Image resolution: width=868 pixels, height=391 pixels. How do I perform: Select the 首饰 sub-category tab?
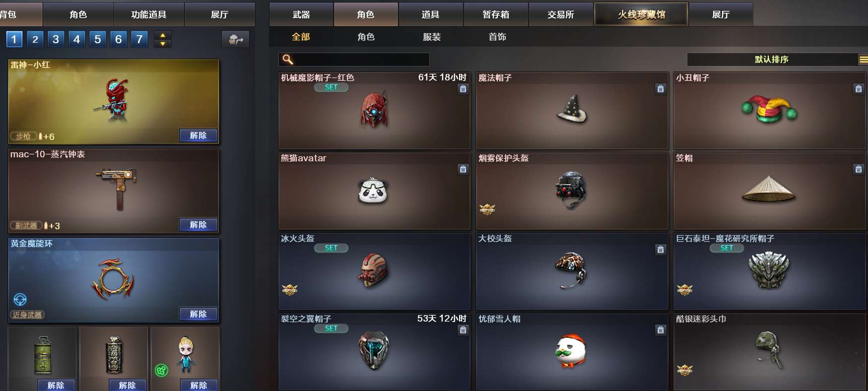(497, 37)
